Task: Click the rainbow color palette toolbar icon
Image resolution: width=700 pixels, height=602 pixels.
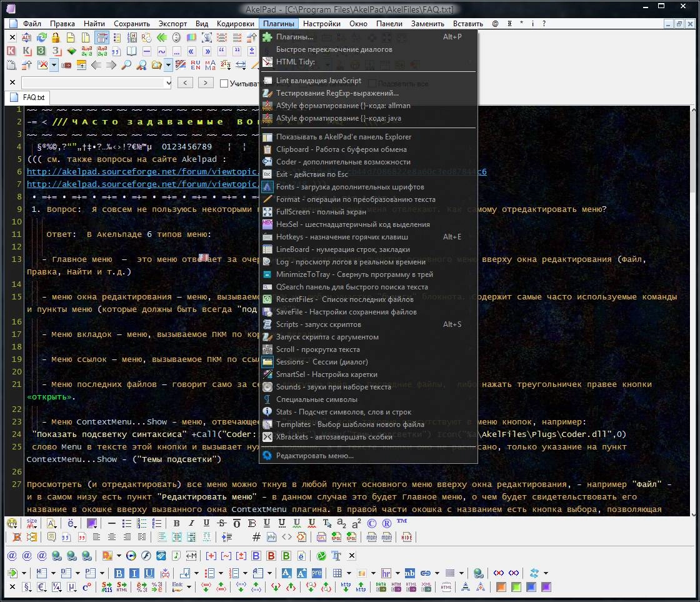Action: [x=191, y=38]
